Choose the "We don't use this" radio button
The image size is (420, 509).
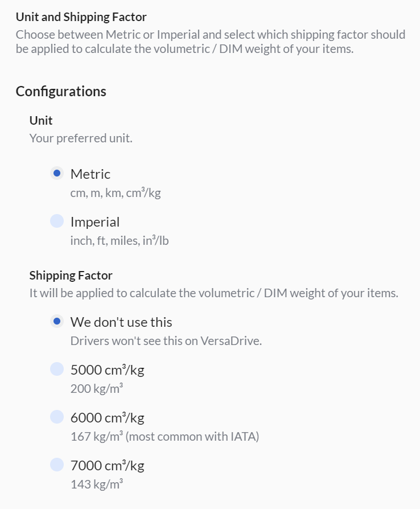57,322
